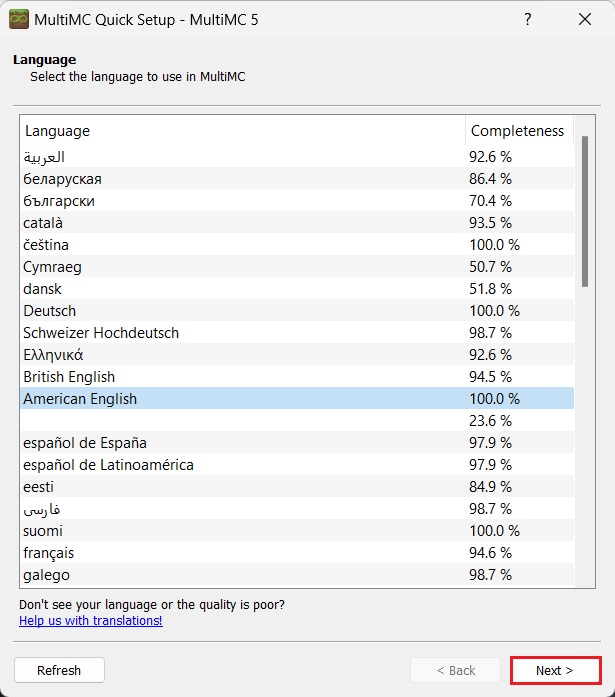
Task: Click the 86.4 % completeness value
Action: 490,179
